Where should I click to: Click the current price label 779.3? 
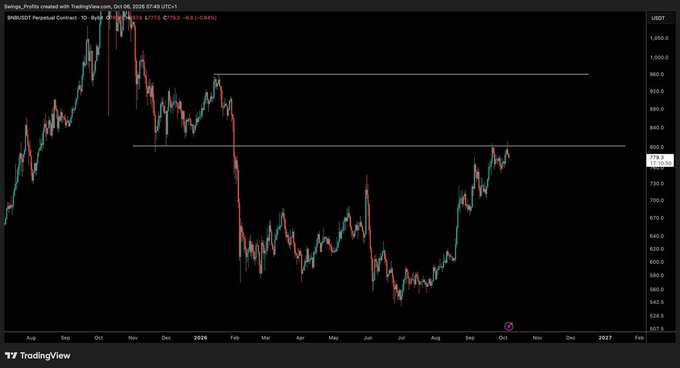click(659, 160)
